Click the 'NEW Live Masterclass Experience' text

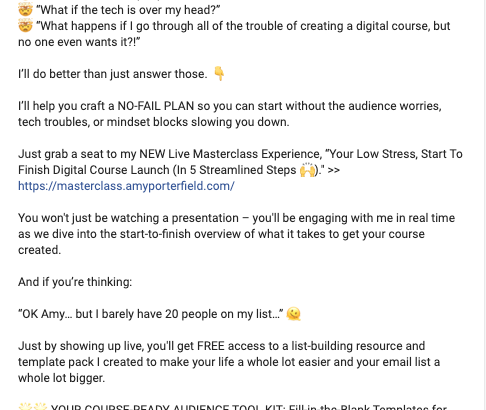(230, 154)
